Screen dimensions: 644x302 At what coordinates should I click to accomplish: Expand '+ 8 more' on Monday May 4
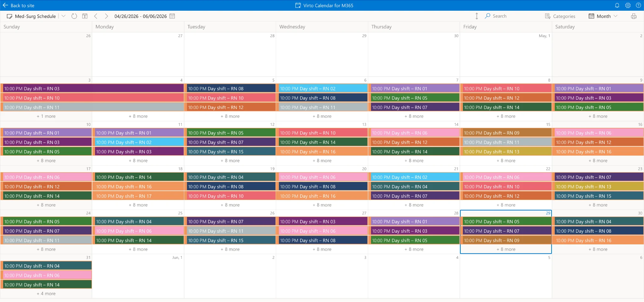click(138, 116)
